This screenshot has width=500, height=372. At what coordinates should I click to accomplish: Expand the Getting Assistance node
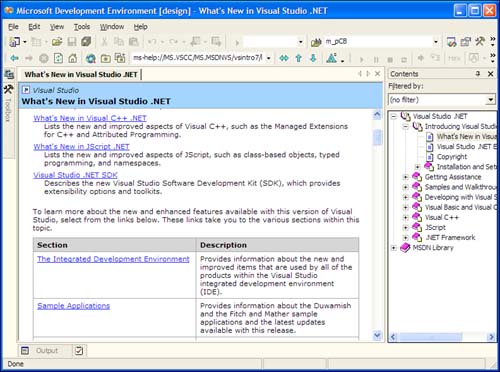(406, 177)
